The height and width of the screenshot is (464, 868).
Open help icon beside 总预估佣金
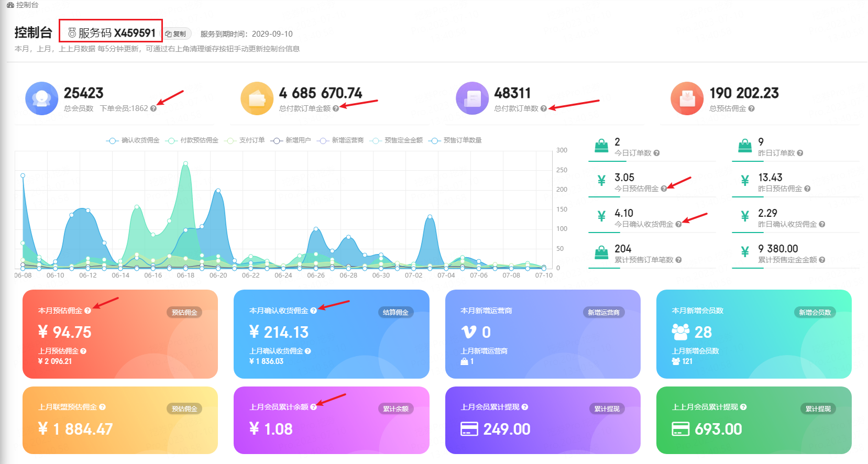point(752,108)
